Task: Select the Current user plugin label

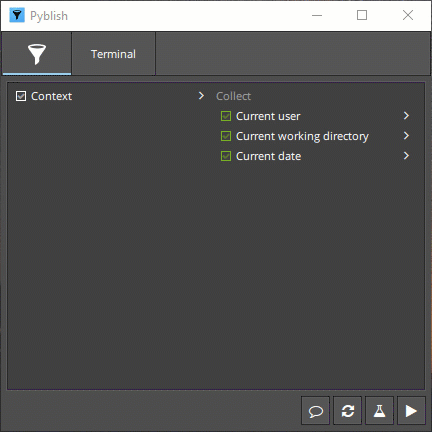Action: 268,116
